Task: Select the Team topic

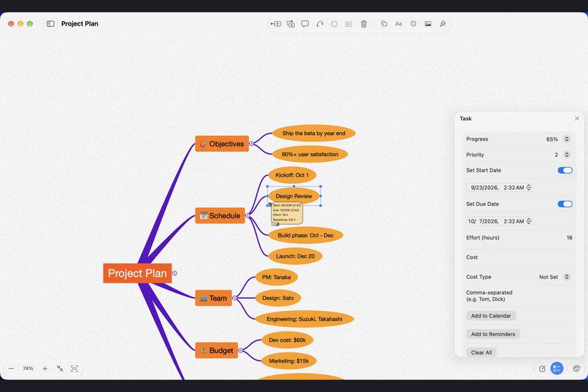Action: coord(213,299)
